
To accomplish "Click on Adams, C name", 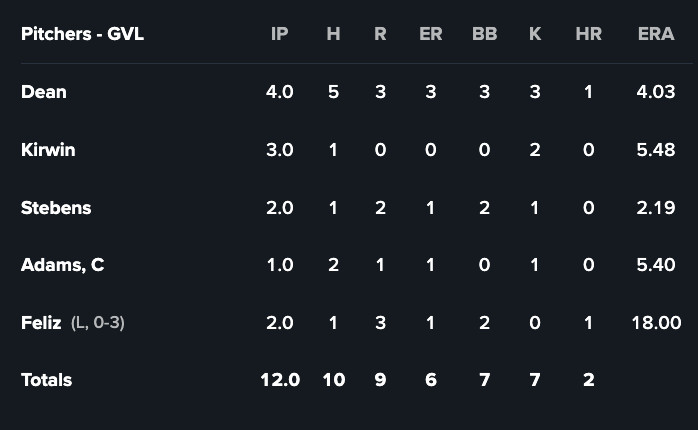I will coord(62,265).
